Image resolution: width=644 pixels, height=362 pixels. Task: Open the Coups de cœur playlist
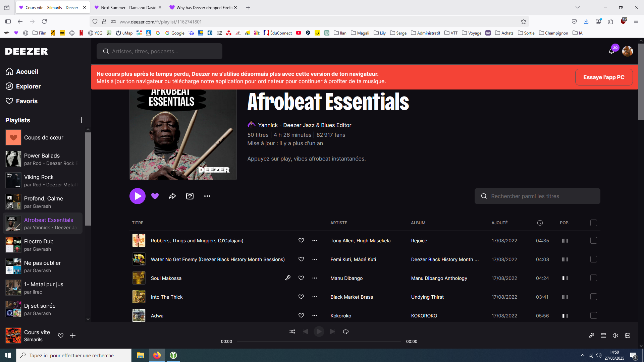44,137
